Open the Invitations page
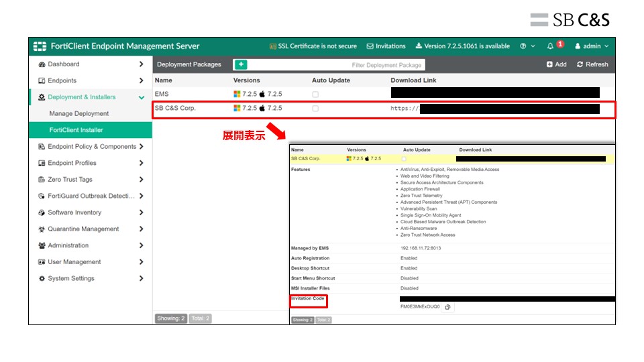Screen dimensions: 644x362 (386, 46)
